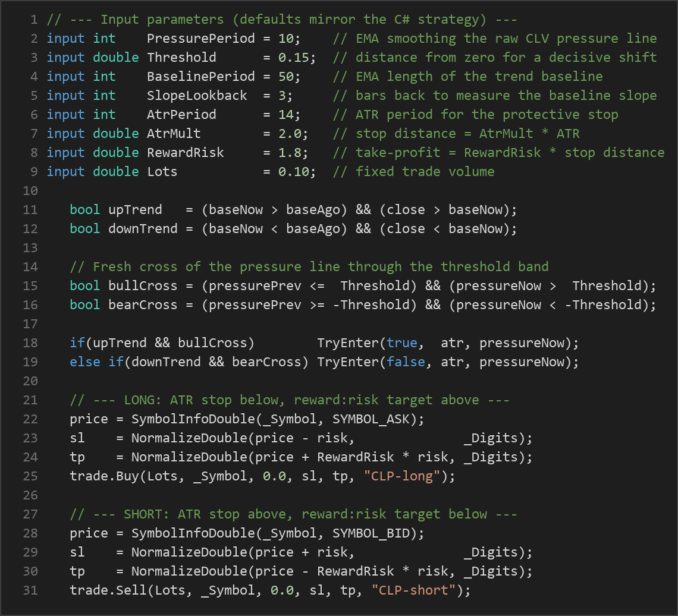678x616 pixels.
Task: Click the "ATR period for the protective stop" comment
Action: pos(476,115)
